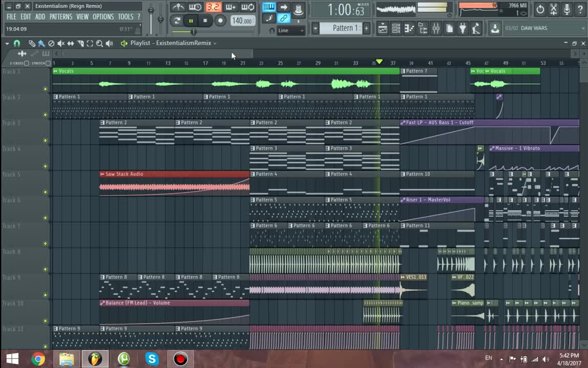
Task: Toggle loop recording icon
Action: pos(248,7)
